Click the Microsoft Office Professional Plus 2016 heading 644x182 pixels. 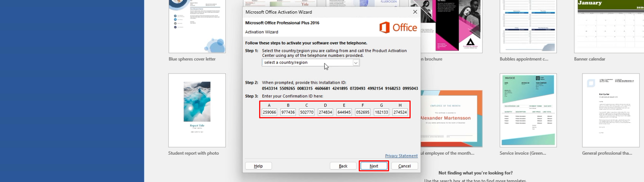(x=282, y=23)
